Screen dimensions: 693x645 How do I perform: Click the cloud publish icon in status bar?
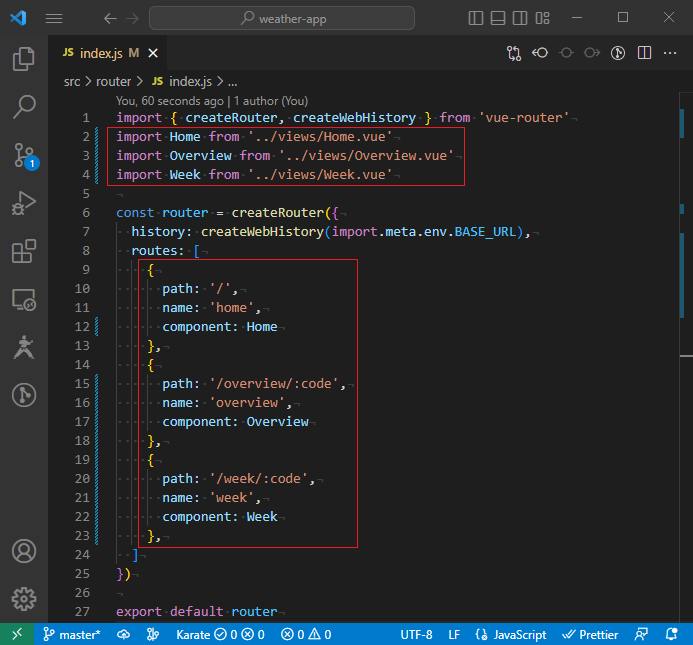(x=123, y=634)
